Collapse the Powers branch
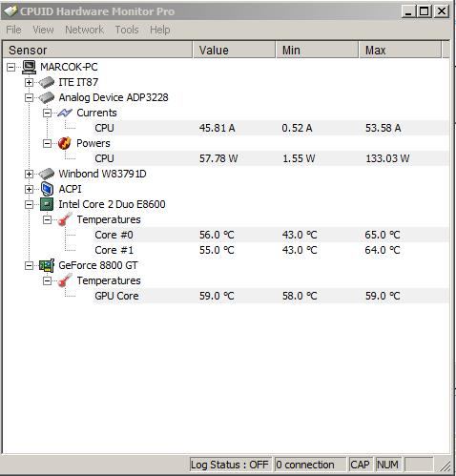Screen dimensions: 456x476 (x=47, y=143)
